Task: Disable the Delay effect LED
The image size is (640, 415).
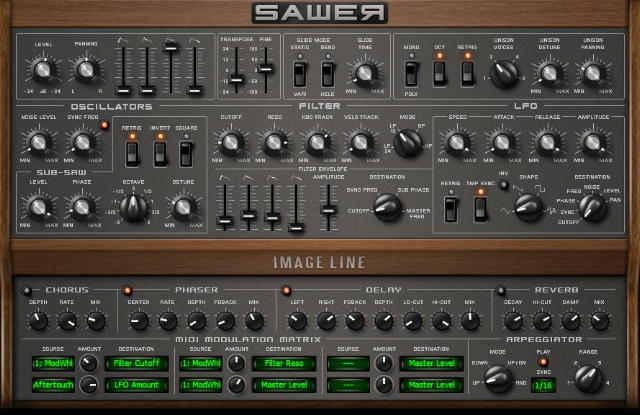Action: coord(287,290)
